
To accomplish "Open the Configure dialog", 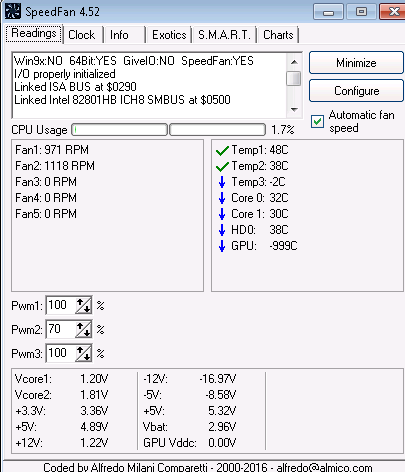I will tap(356, 91).
